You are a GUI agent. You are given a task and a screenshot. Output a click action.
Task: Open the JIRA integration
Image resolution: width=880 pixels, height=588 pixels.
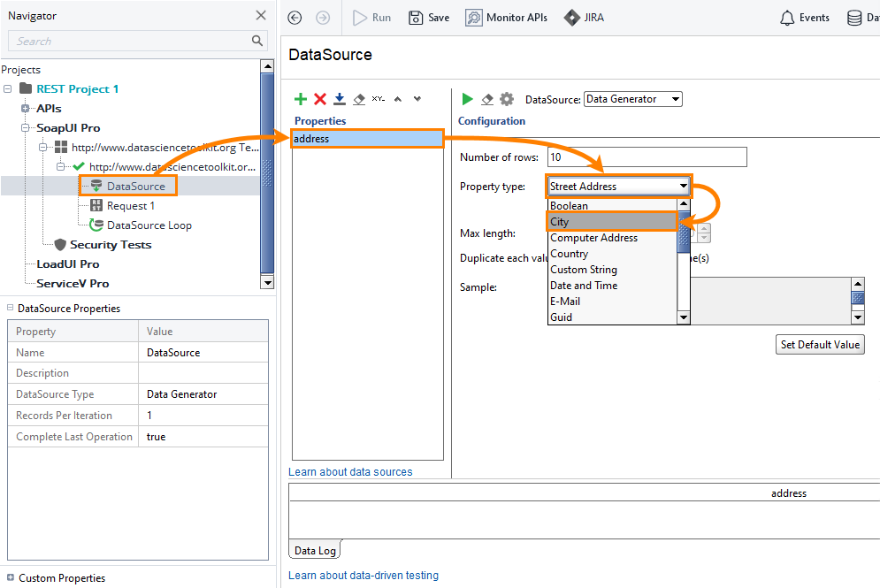585,18
